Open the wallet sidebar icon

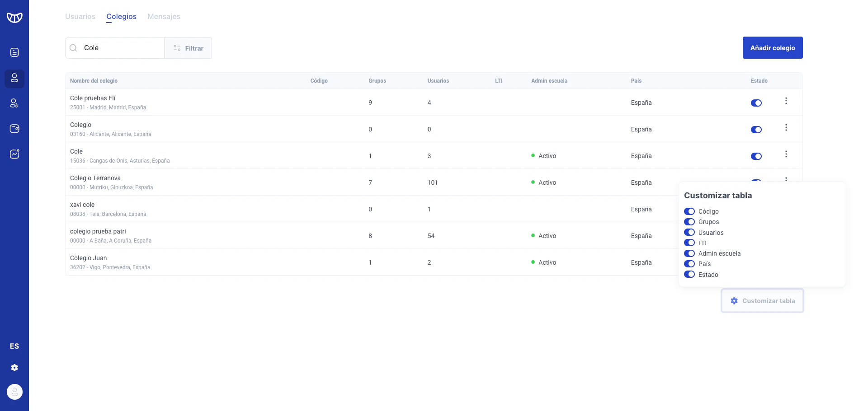[14, 129]
